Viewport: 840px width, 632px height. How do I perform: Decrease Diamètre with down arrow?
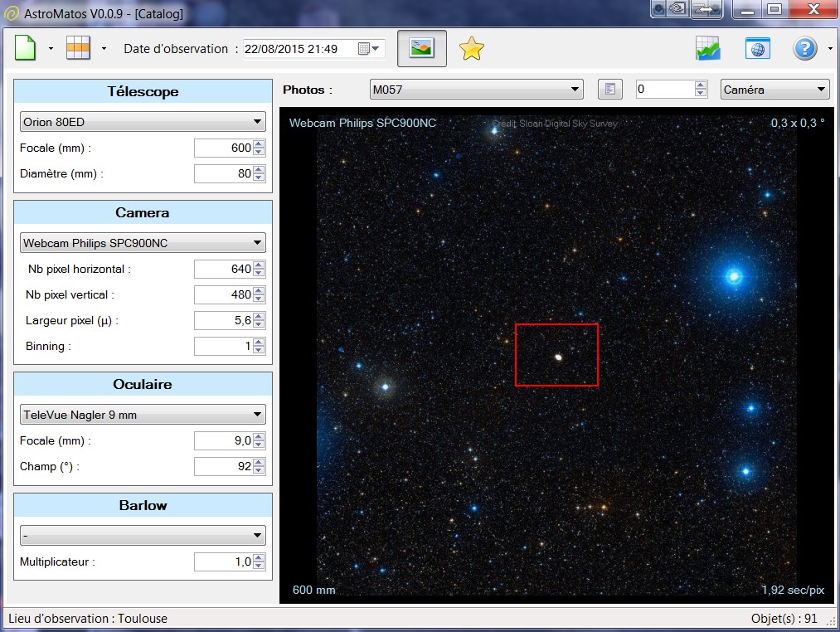click(259, 178)
